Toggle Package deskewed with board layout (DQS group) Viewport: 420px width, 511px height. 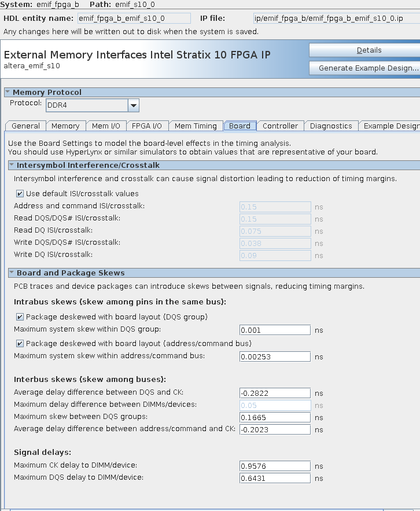[x=20, y=317]
